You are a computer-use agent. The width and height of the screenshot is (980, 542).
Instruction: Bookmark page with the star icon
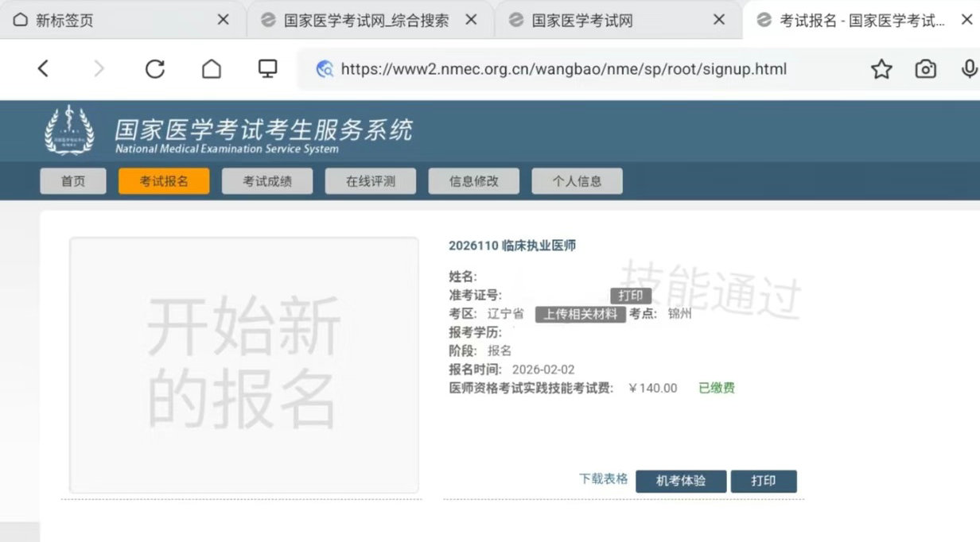click(x=881, y=69)
